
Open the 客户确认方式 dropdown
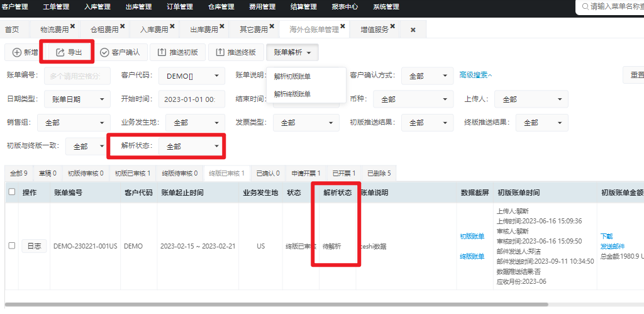click(x=427, y=76)
